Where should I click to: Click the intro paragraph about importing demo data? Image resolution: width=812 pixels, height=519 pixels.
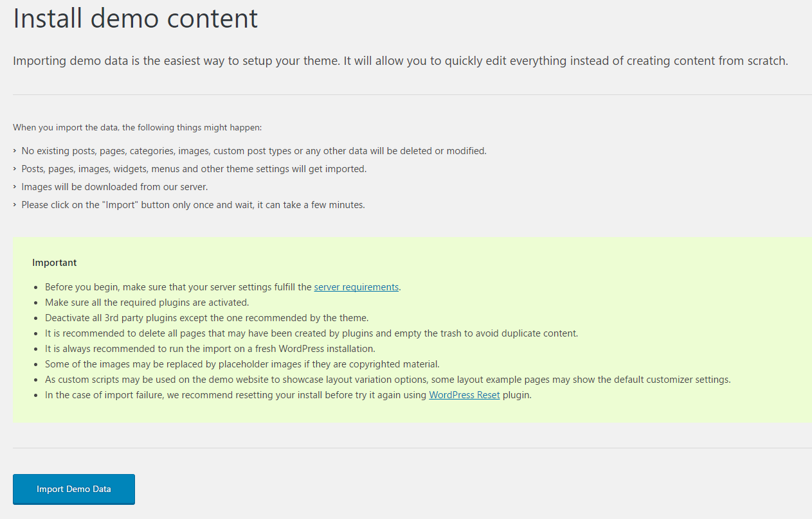click(401, 61)
